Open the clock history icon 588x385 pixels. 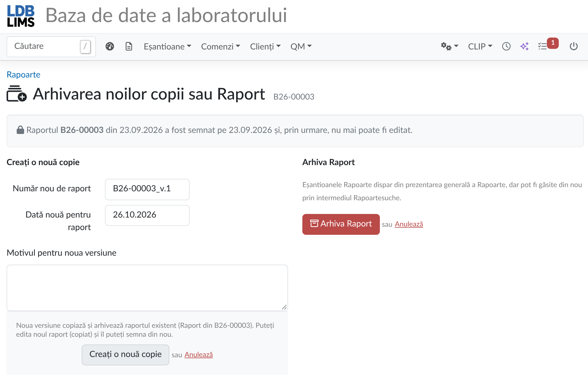coord(506,46)
